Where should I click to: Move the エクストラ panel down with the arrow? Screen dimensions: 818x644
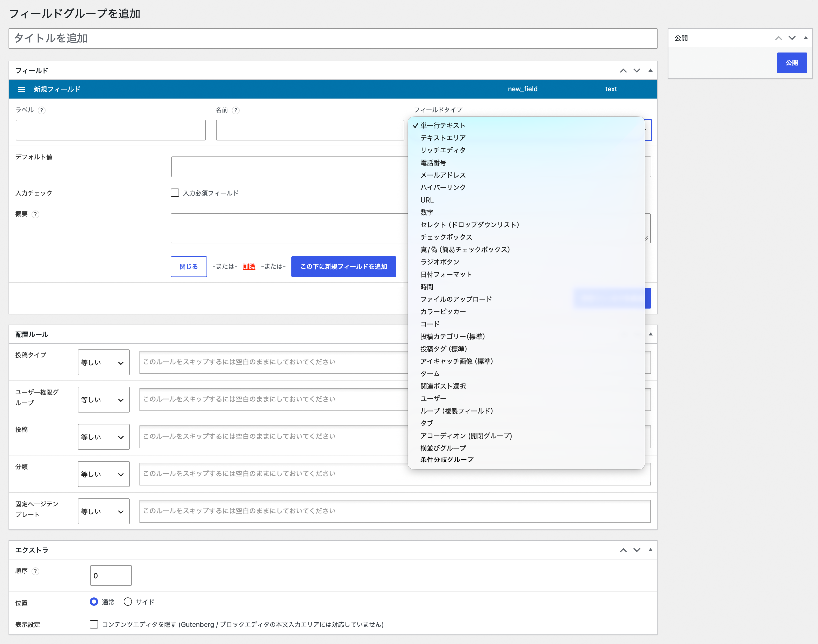point(637,550)
